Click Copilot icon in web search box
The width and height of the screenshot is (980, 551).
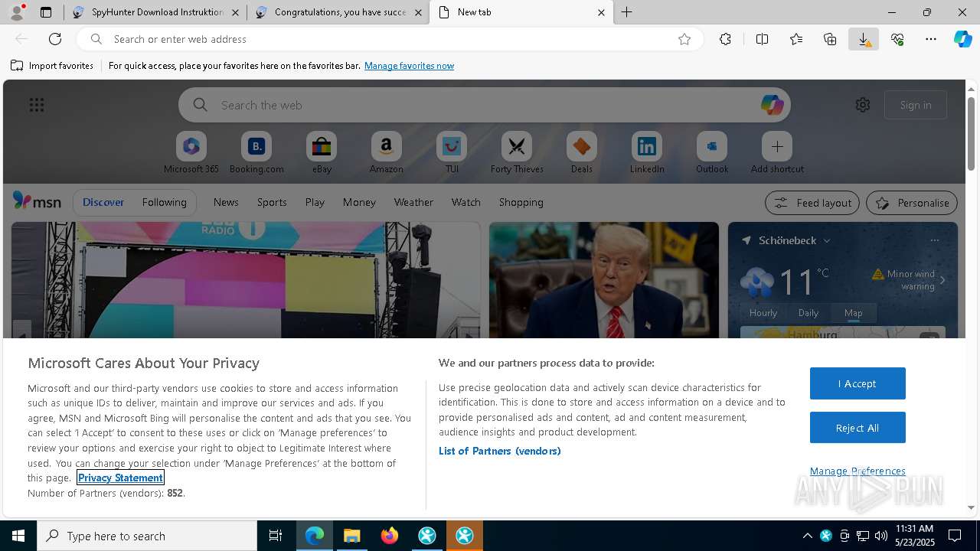click(772, 105)
